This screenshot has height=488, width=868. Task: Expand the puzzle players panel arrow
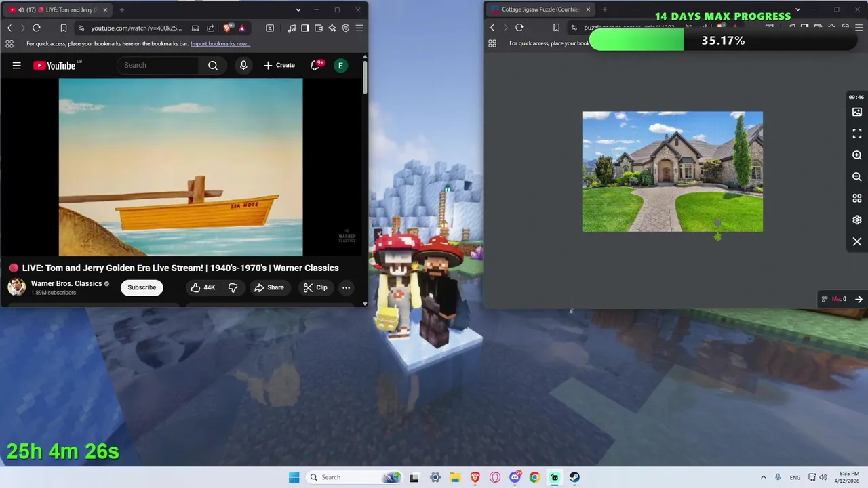click(859, 299)
